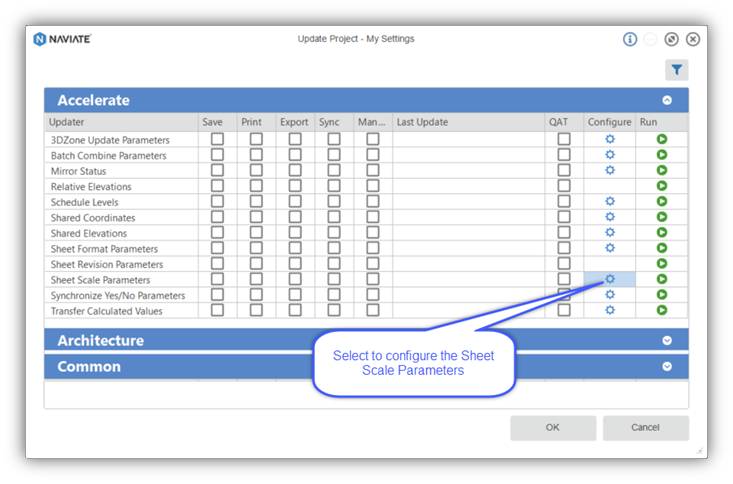Tick Man... checkbox for Schedule Levels

tap(372, 201)
